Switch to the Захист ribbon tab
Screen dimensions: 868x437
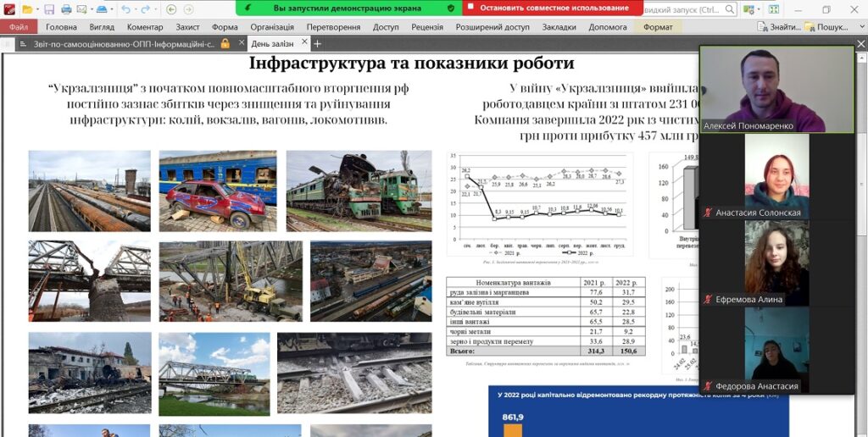188,26
